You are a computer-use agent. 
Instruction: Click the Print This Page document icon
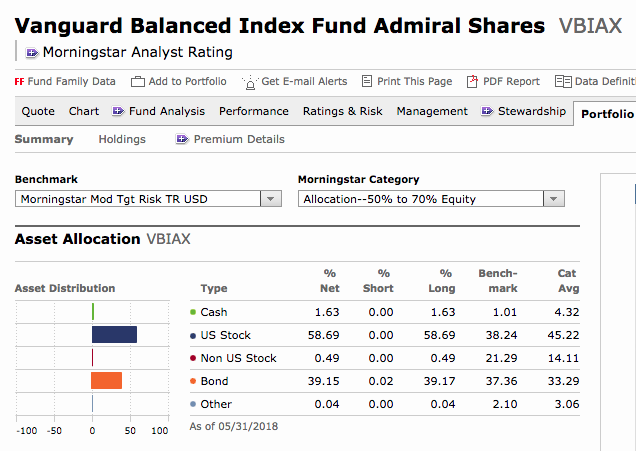(367, 81)
